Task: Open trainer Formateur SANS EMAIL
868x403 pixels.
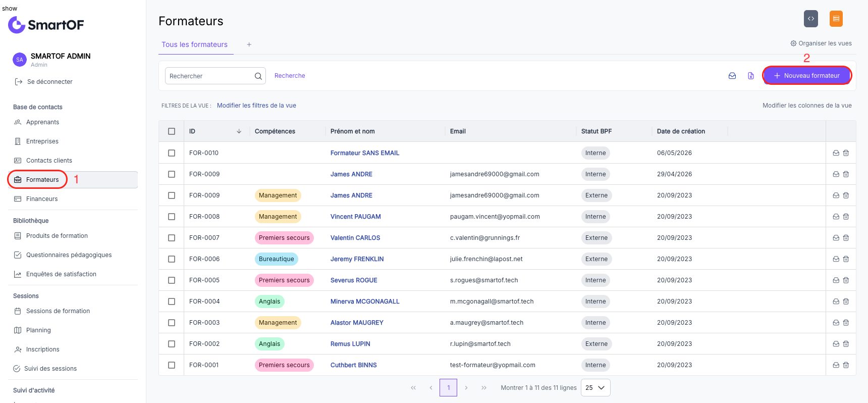Action: pos(365,153)
